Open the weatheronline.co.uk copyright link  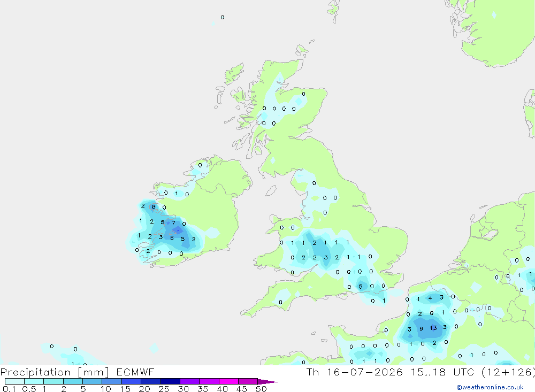[x=490, y=387]
